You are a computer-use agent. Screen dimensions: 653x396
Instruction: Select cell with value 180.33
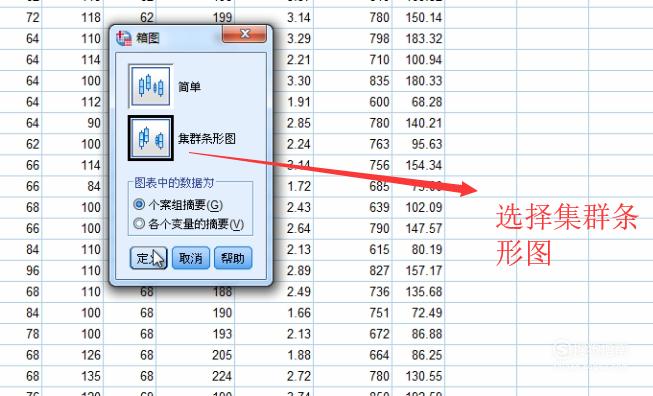[x=419, y=81]
